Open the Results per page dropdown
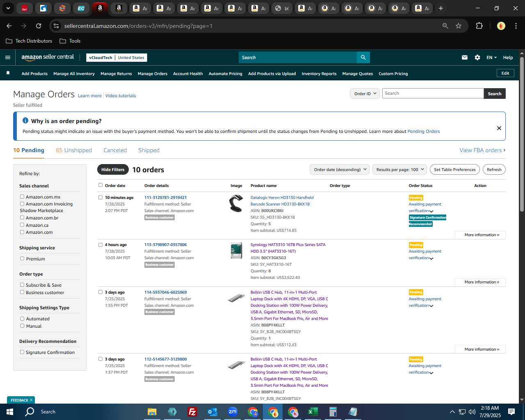The image size is (525, 420). pos(400,169)
